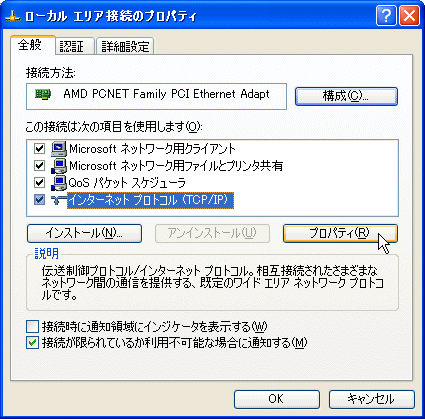
Task: Open the 詳細設定 tab
Action: pyautogui.click(x=125, y=46)
